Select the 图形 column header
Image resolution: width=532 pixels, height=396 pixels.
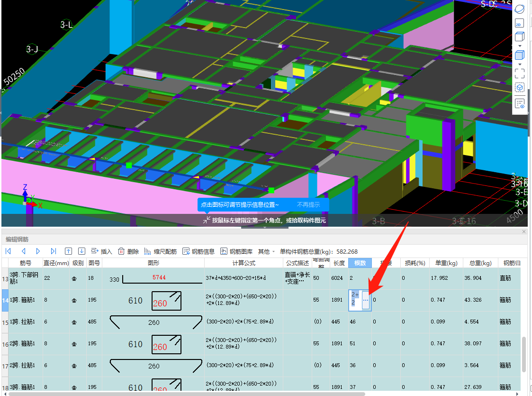click(x=153, y=263)
